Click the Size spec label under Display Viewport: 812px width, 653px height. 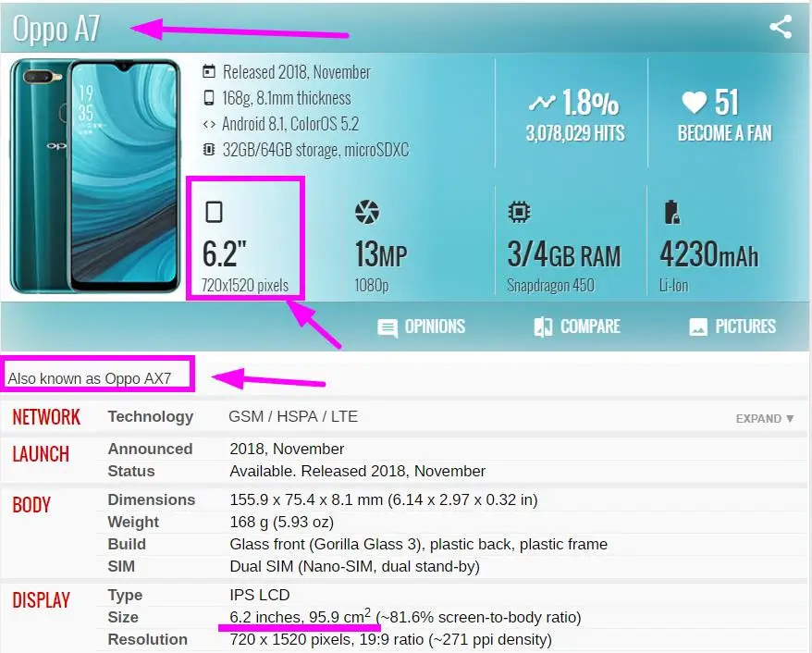pos(123,617)
